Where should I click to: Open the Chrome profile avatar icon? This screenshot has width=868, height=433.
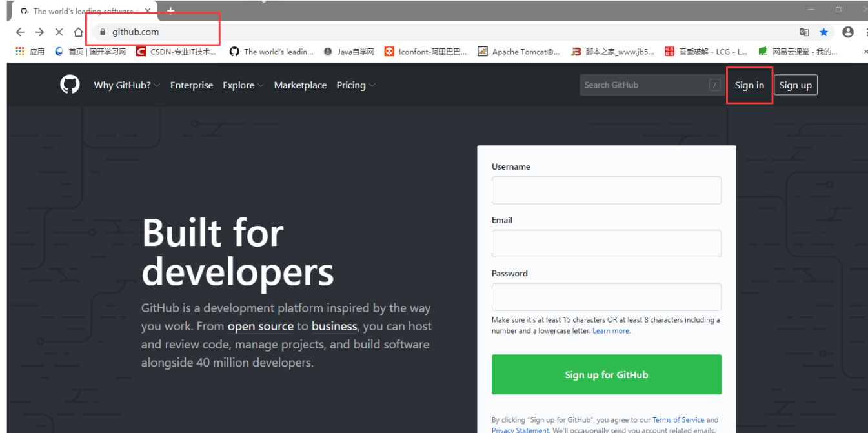[x=848, y=32]
